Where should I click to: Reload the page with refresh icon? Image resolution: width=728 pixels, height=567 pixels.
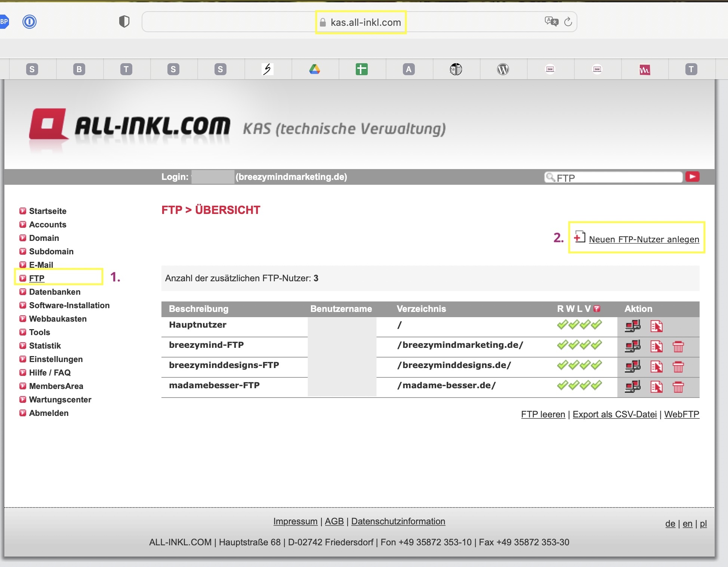tap(568, 22)
